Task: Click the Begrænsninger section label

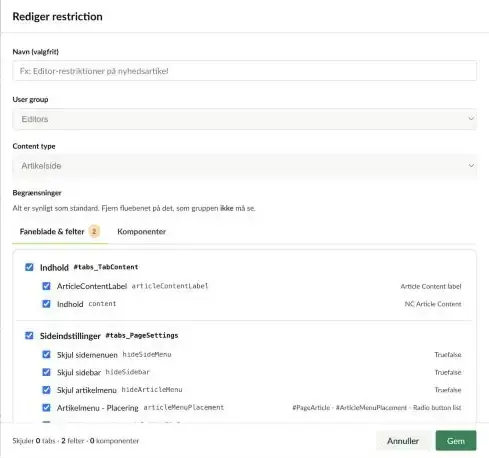Action: pyautogui.click(x=37, y=193)
